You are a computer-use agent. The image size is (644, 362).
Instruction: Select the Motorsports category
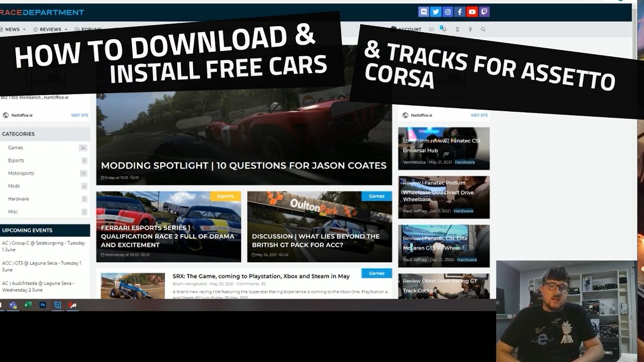pyautogui.click(x=21, y=173)
